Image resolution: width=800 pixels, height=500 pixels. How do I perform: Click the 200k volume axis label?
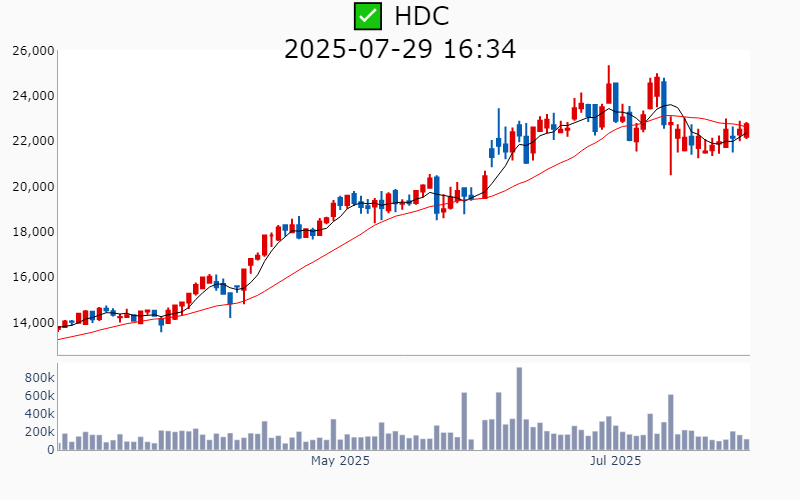(x=40, y=432)
